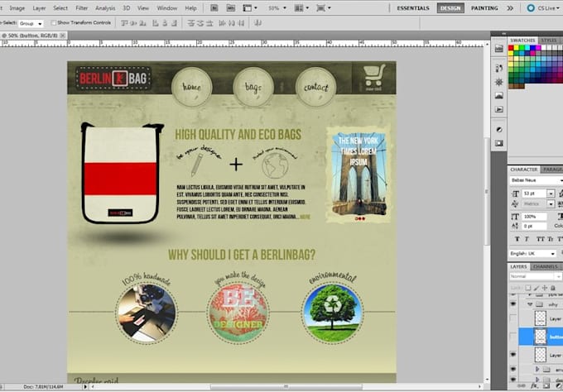Toggle Lock All padlock in Layers panel
563x392 pixels.
pyautogui.click(x=553, y=288)
